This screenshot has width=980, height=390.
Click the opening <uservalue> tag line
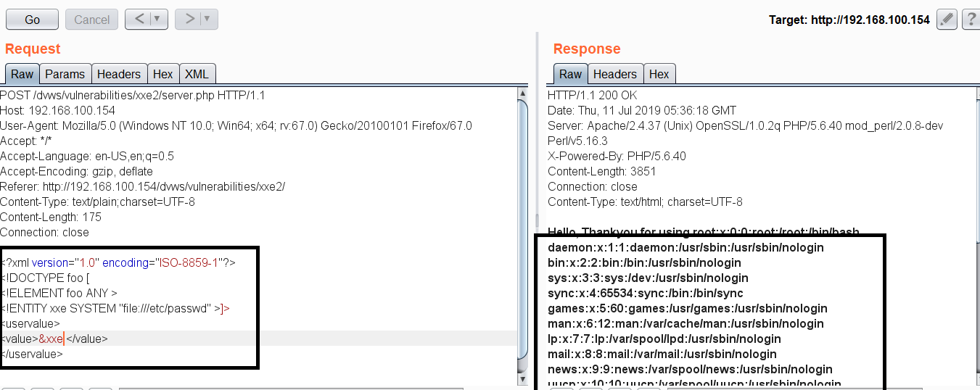click(x=30, y=324)
